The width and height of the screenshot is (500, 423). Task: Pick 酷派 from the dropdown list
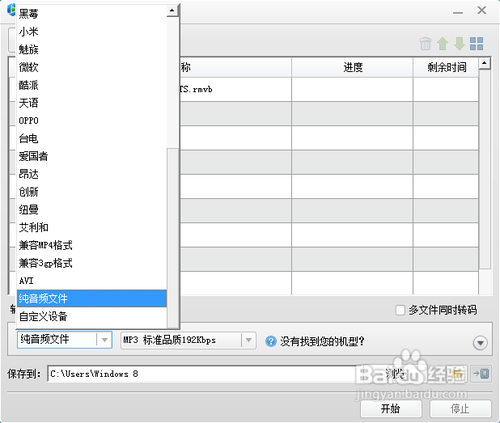tap(92, 85)
